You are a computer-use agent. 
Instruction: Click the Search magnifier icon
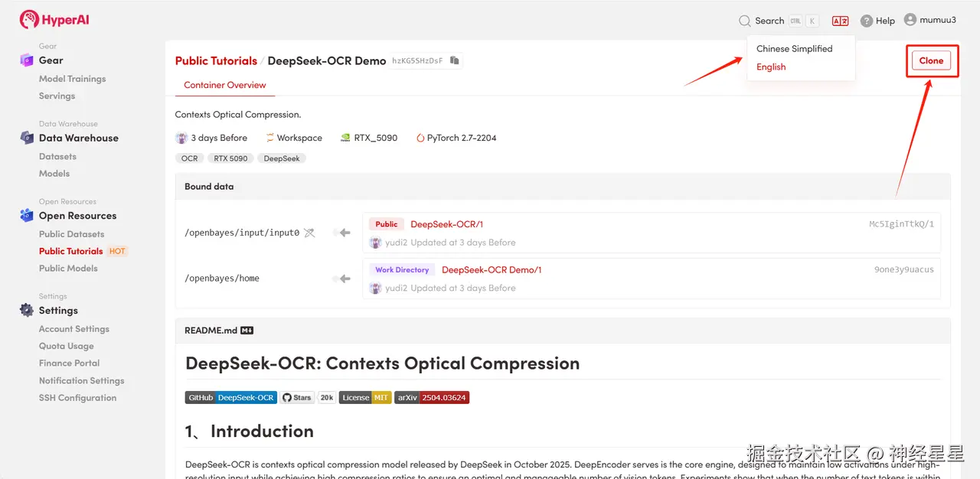745,21
